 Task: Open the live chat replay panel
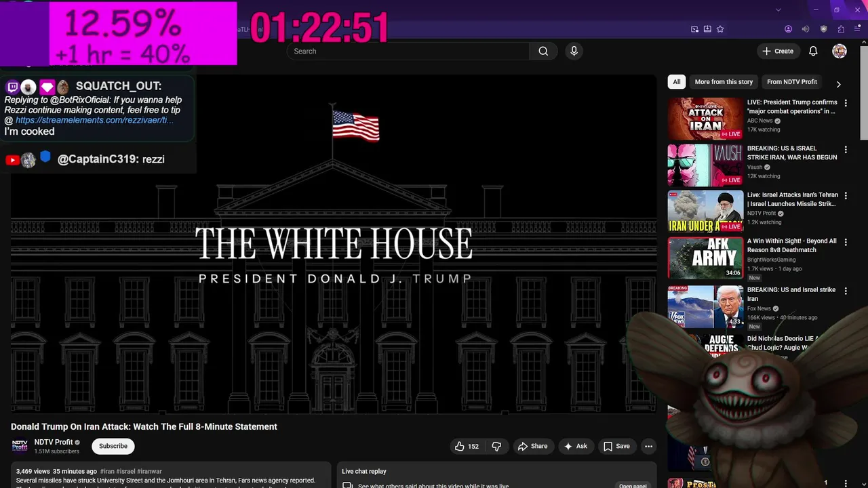632,485
